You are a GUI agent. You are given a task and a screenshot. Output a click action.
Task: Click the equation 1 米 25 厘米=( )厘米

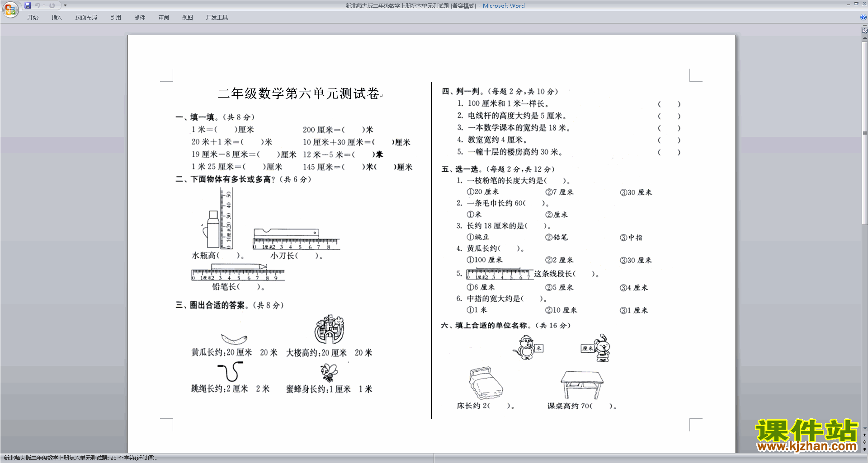point(236,167)
